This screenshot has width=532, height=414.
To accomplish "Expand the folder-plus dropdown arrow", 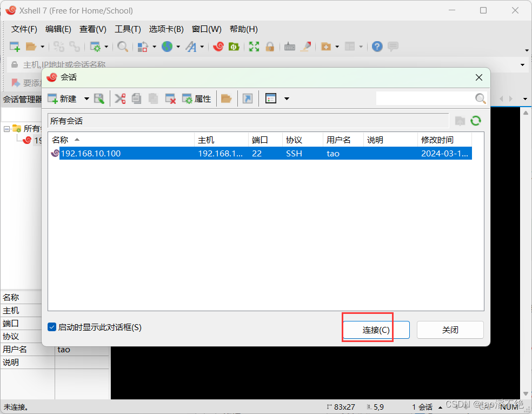I will pos(337,47).
